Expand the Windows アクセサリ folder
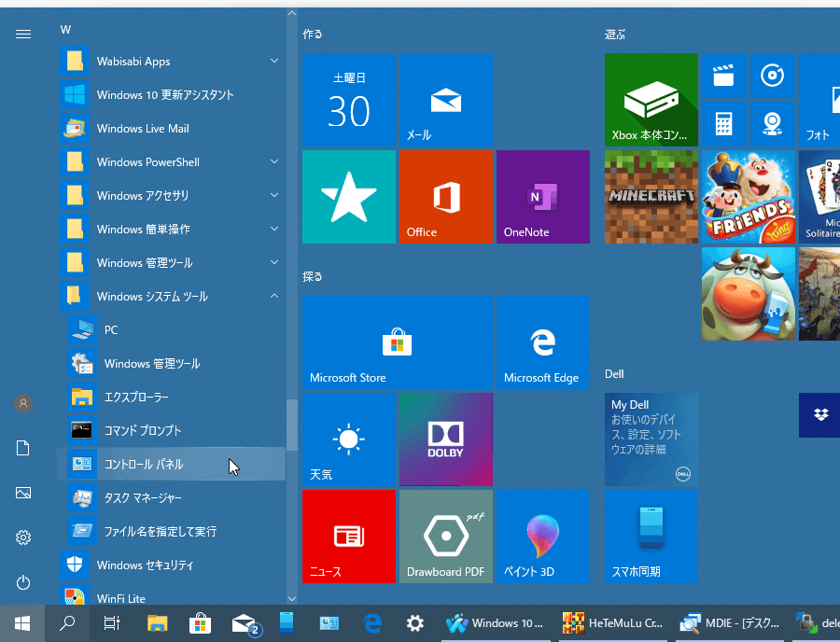 click(x=171, y=195)
